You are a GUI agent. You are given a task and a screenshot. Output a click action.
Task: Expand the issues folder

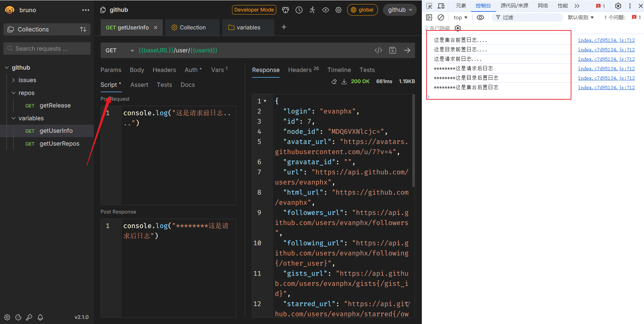click(x=14, y=80)
